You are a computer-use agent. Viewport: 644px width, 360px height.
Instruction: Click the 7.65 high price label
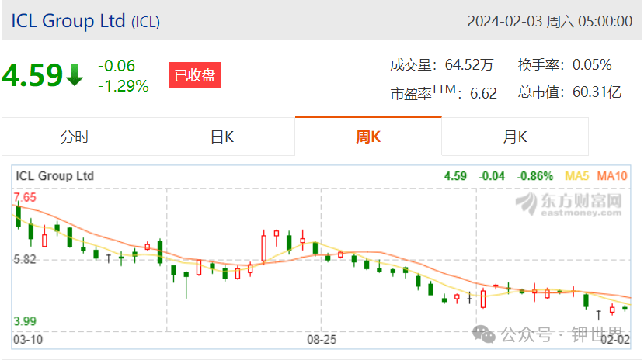tap(25, 198)
